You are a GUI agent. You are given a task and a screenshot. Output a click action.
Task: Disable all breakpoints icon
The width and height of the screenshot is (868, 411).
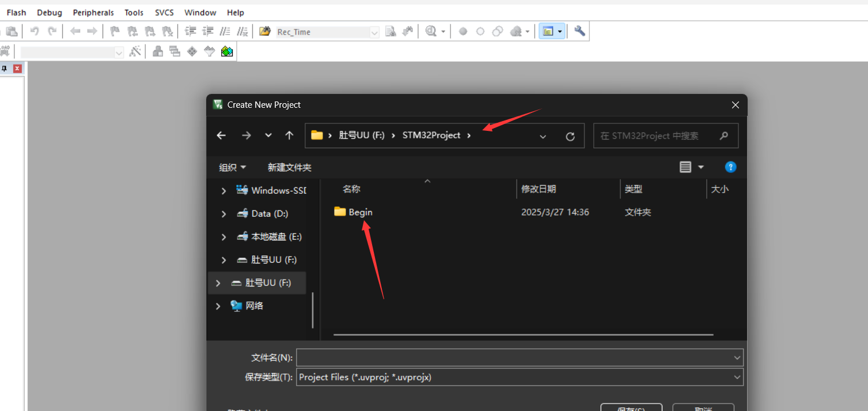click(x=498, y=31)
